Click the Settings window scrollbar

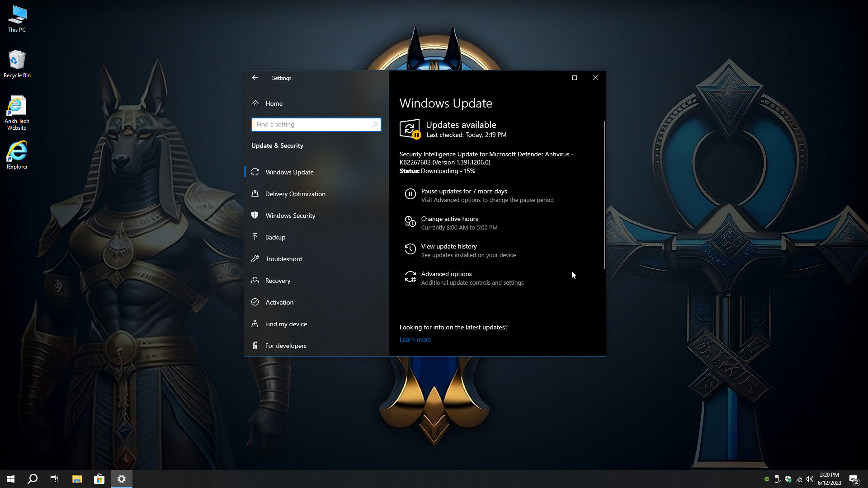tap(604, 194)
